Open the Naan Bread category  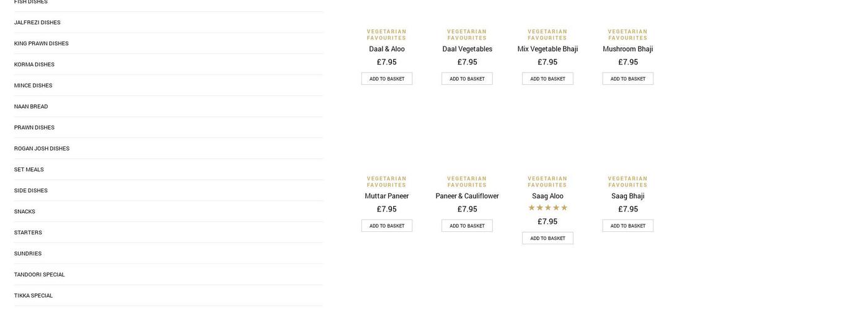click(31, 107)
